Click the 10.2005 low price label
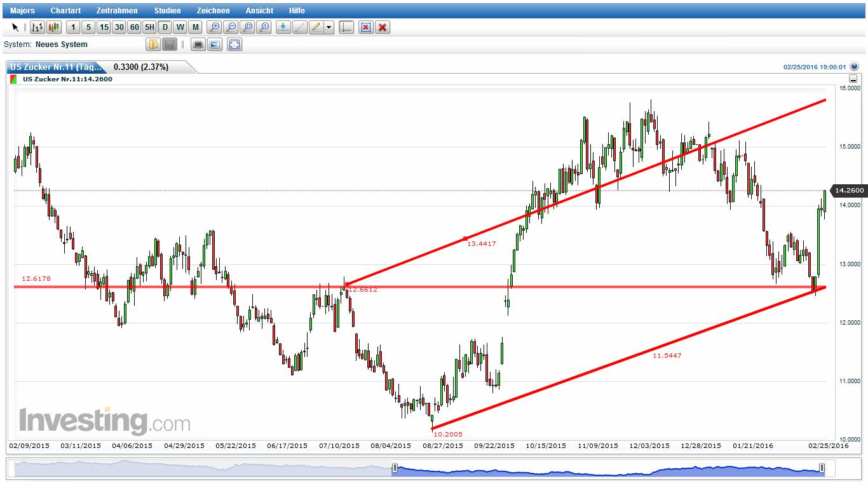This screenshot has width=868, height=488. pyautogui.click(x=448, y=434)
